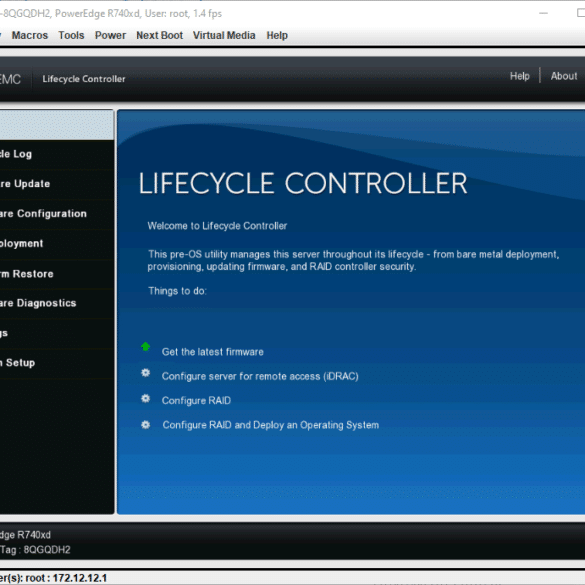Viewport: 585px width, 585px height.
Task: Click the gear icon for Configure RAID and Deploy an Operating System
Action: pos(146,425)
